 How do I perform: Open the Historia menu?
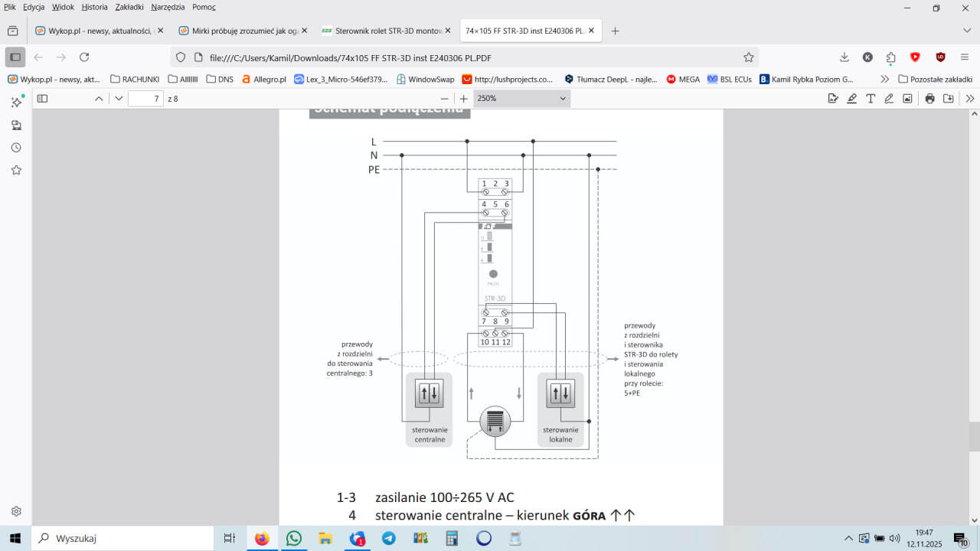(95, 7)
